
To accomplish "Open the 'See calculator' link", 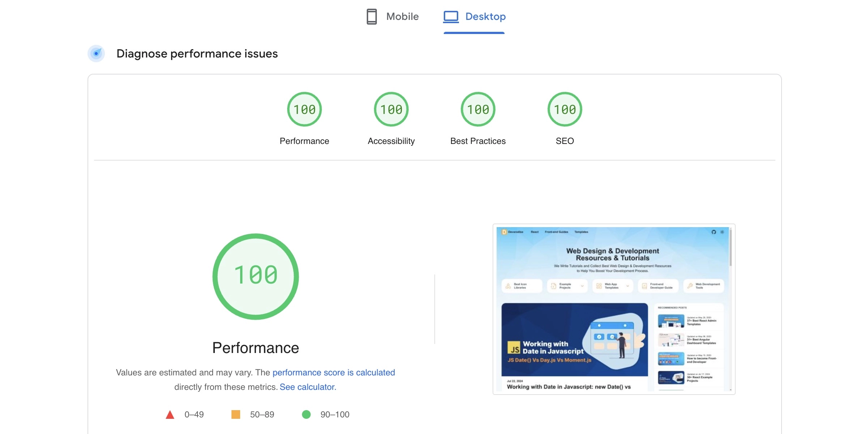I will click(307, 387).
